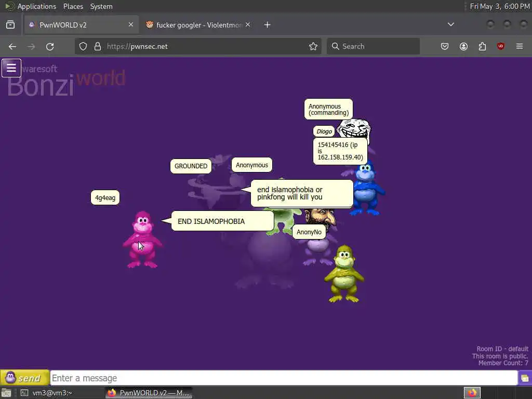Screen dimensions: 532x399
Task: Click the 154145416 ip speech bubble
Action: (x=340, y=151)
